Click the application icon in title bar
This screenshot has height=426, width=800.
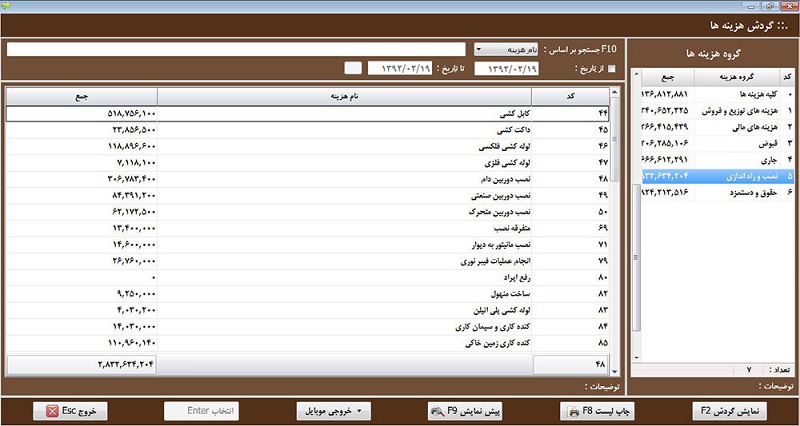pyautogui.click(x=6, y=6)
